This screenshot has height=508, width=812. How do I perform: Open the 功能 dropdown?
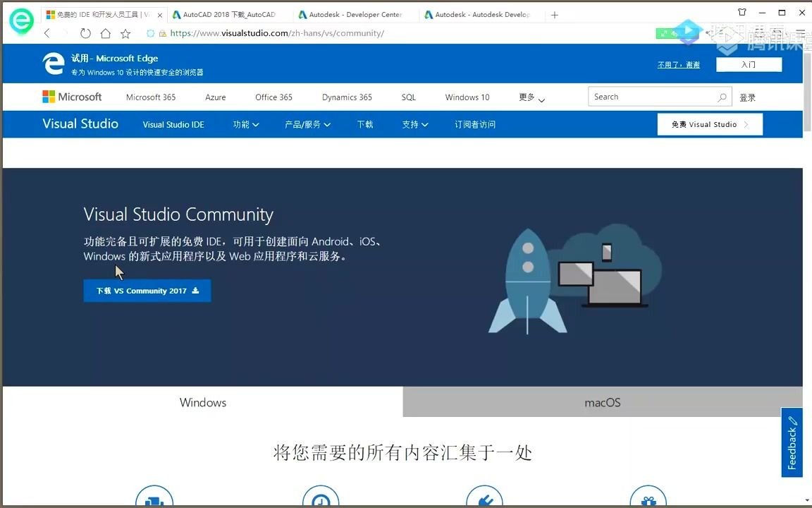coord(245,124)
